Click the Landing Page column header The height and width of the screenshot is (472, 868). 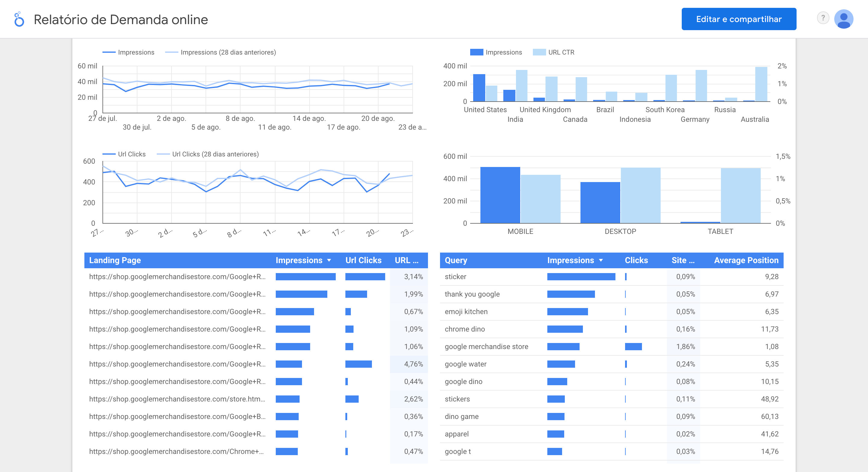click(115, 260)
